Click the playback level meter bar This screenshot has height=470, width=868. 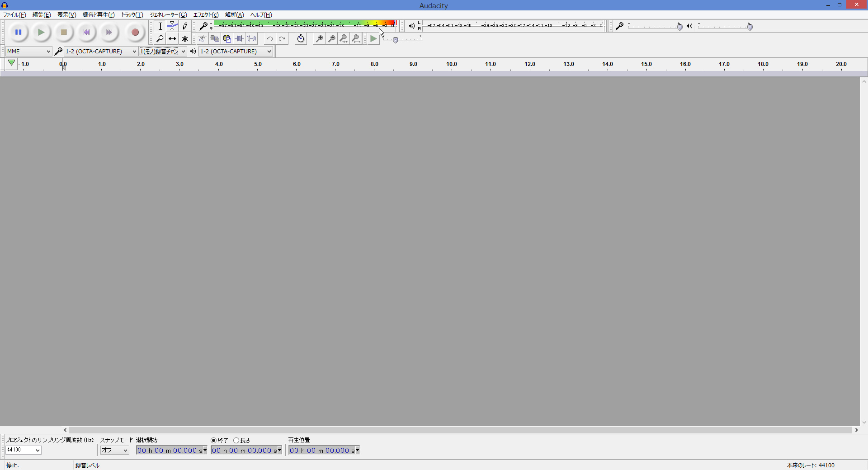[513, 25]
